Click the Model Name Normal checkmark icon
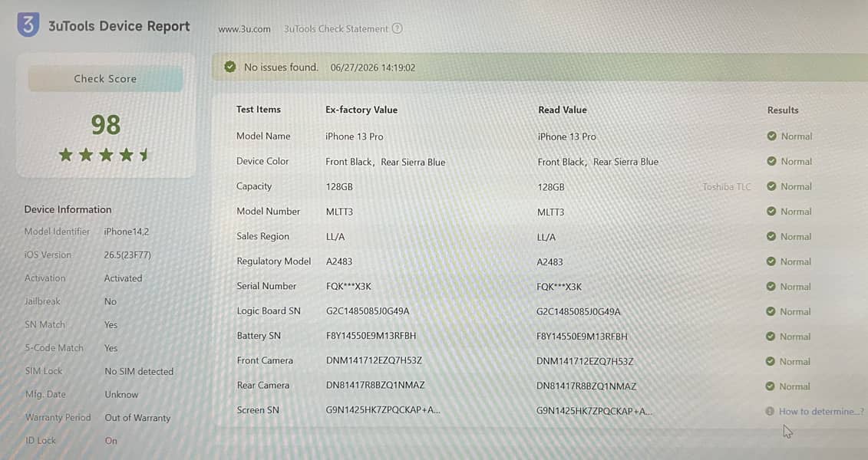This screenshot has width=868, height=460. point(771,136)
